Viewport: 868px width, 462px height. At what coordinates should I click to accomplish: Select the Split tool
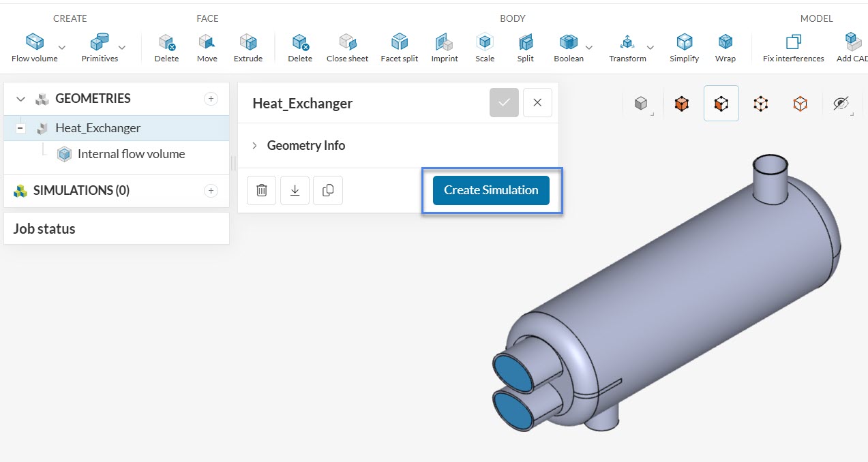(x=526, y=48)
